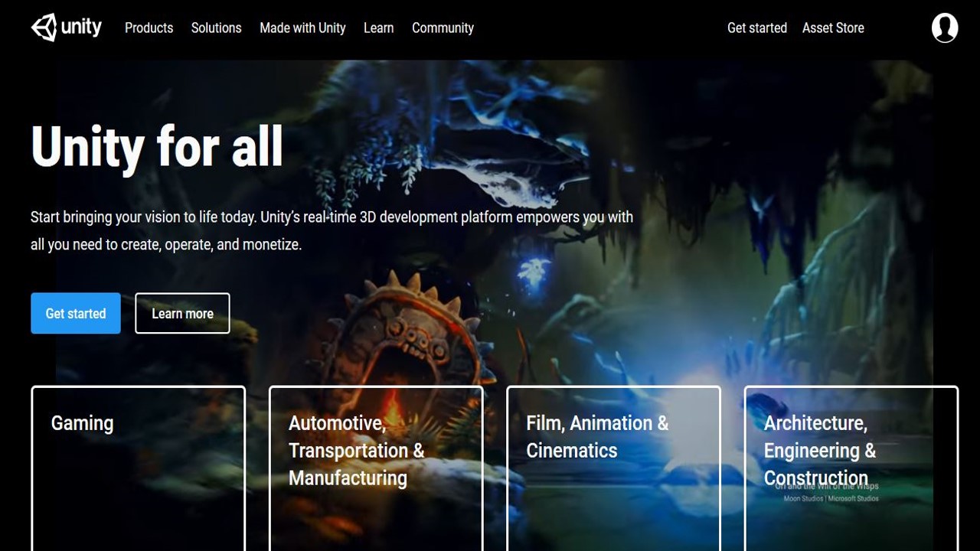Click the Unity for all heading
Viewport: 980px width, 551px height.
[156, 147]
